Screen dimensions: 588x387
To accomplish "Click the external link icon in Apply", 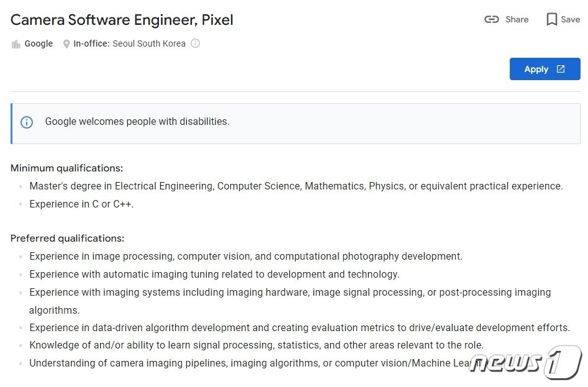I will (x=561, y=69).
